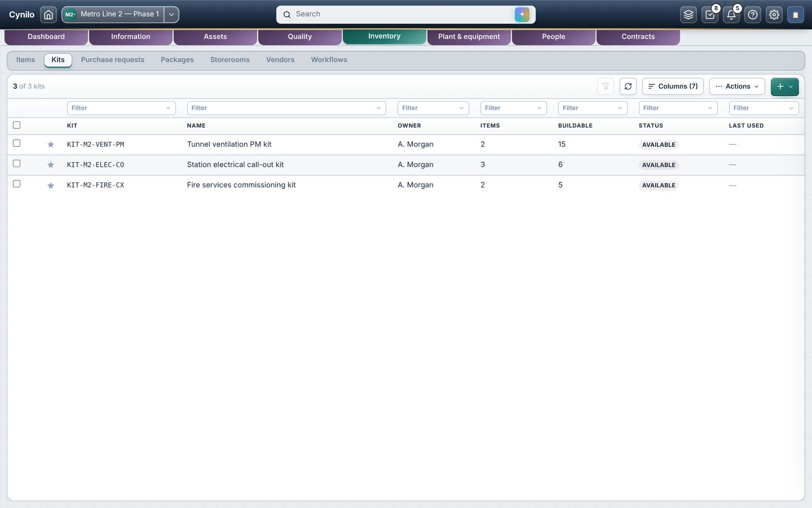Open the Last Used filter dropdown

(764, 108)
